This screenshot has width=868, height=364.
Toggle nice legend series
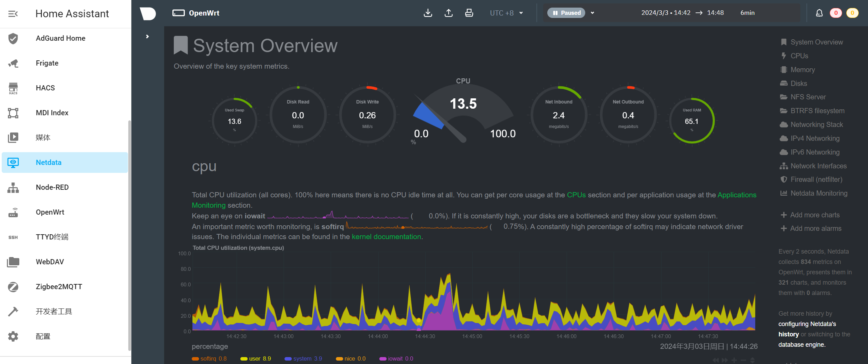point(351,358)
